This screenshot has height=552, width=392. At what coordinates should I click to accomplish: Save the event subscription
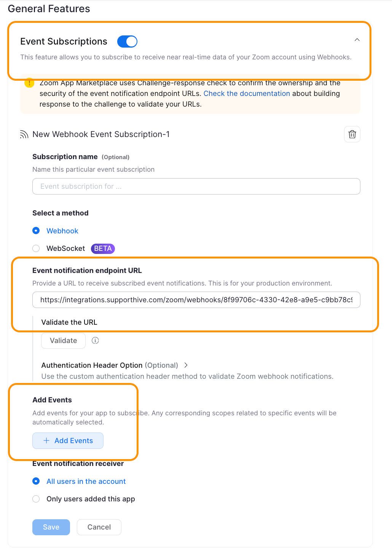click(51, 527)
